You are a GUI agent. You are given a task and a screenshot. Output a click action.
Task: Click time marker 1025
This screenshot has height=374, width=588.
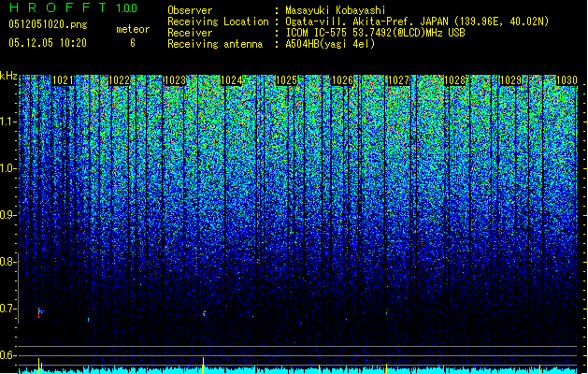(x=287, y=80)
